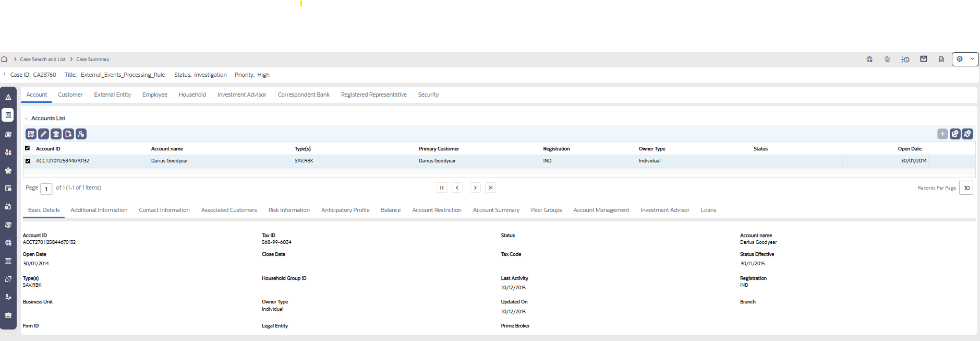This screenshot has width=980, height=341.
Task: Open the attachments paperclip icon
Action: [x=887, y=60]
